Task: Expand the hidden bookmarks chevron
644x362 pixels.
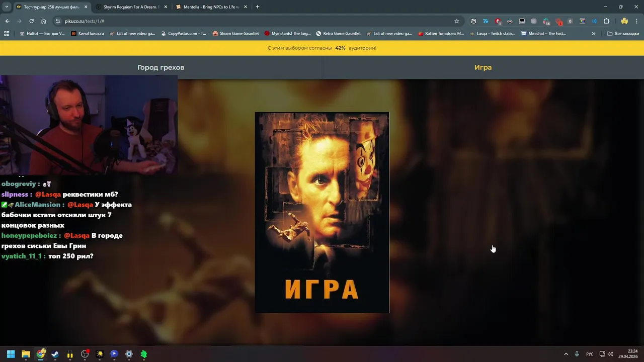Action: [x=594, y=34]
